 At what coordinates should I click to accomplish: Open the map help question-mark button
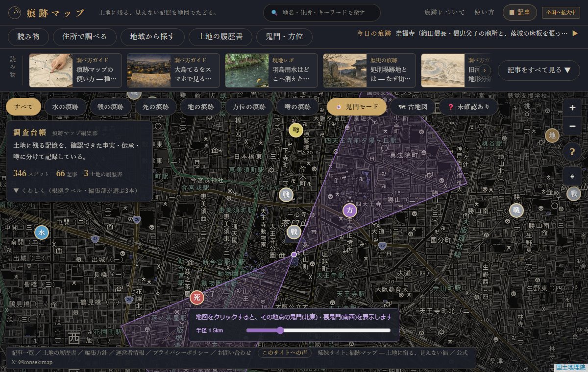coord(572,152)
